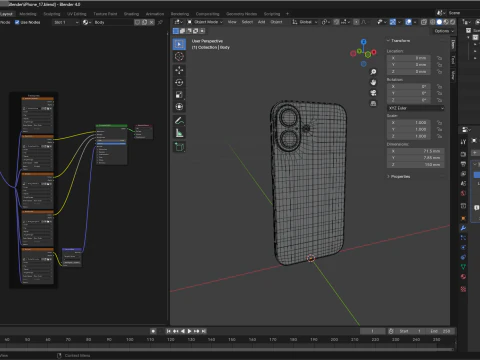Open the Shading workspace tab
Image resolution: width=480 pixels, height=360 pixels.
131,14
